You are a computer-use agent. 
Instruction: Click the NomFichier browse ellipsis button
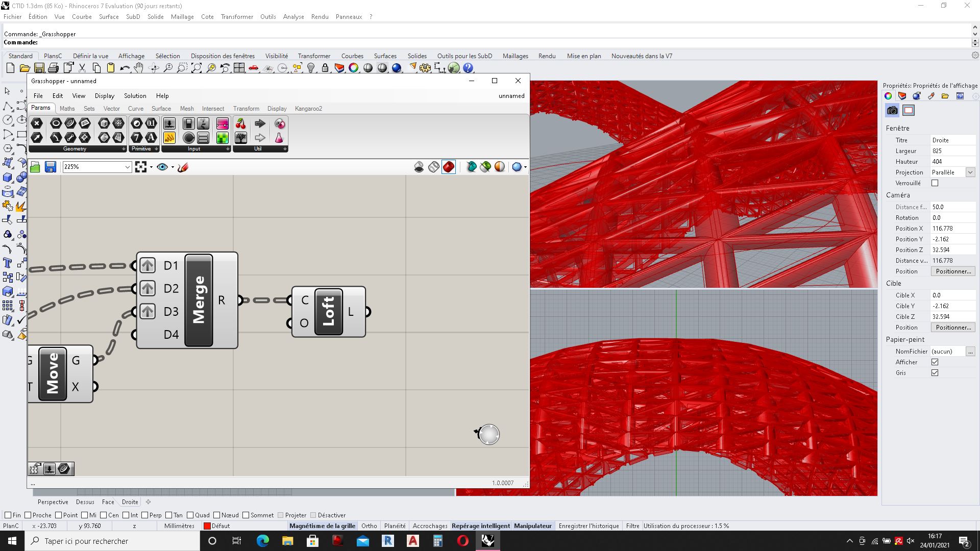pyautogui.click(x=970, y=352)
